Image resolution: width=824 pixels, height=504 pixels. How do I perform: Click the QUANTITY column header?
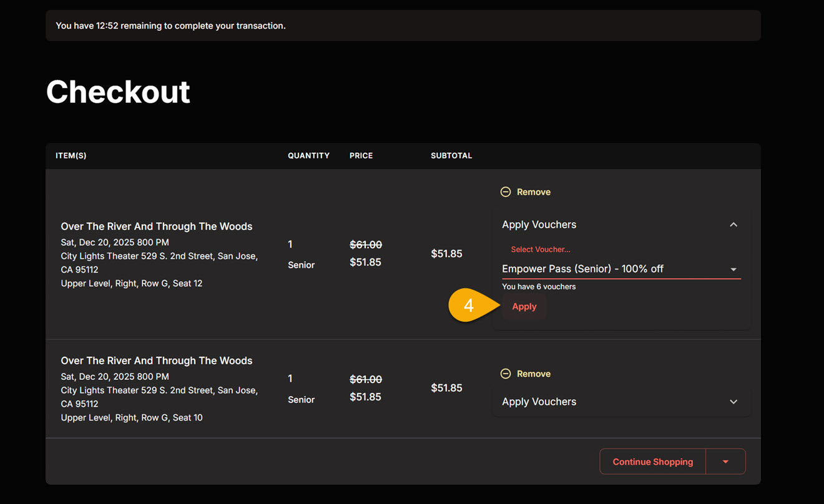coord(308,156)
